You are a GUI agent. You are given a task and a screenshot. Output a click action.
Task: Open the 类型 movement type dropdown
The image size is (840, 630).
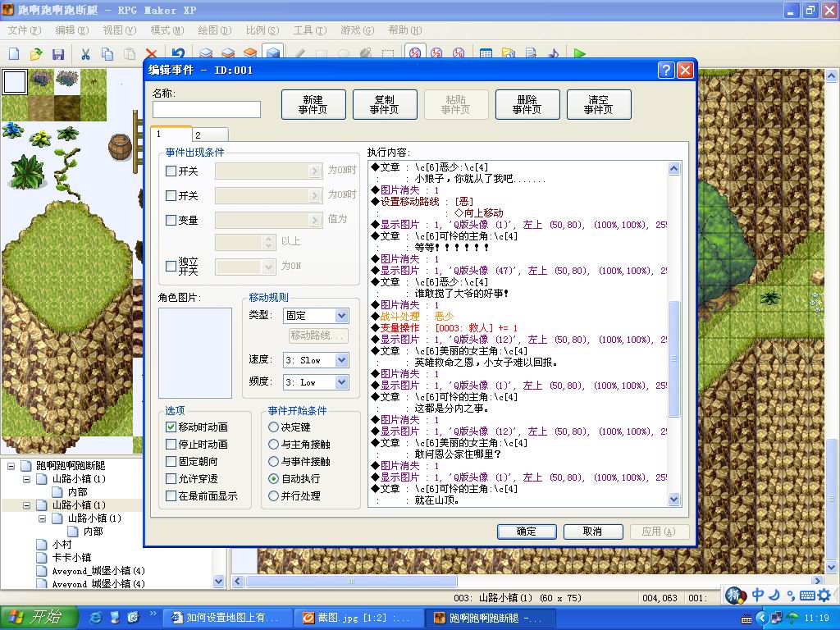pyautogui.click(x=342, y=316)
